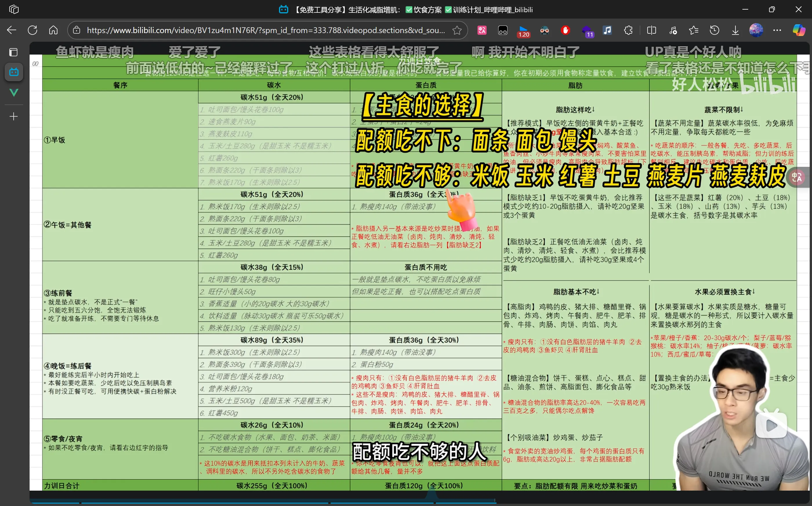This screenshot has width=812, height=506.
Task: Switch to the Vue vertical tab
Action: (x=14, y=92)
